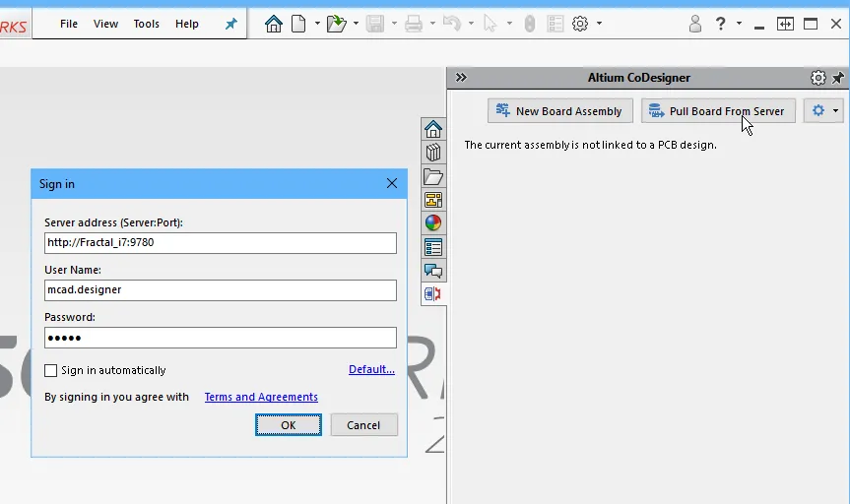The width and height of the screenshot is (850, 504).
Task: Open SOLIDWORKS Resources home tab in task pane
Action: point(433,130)
